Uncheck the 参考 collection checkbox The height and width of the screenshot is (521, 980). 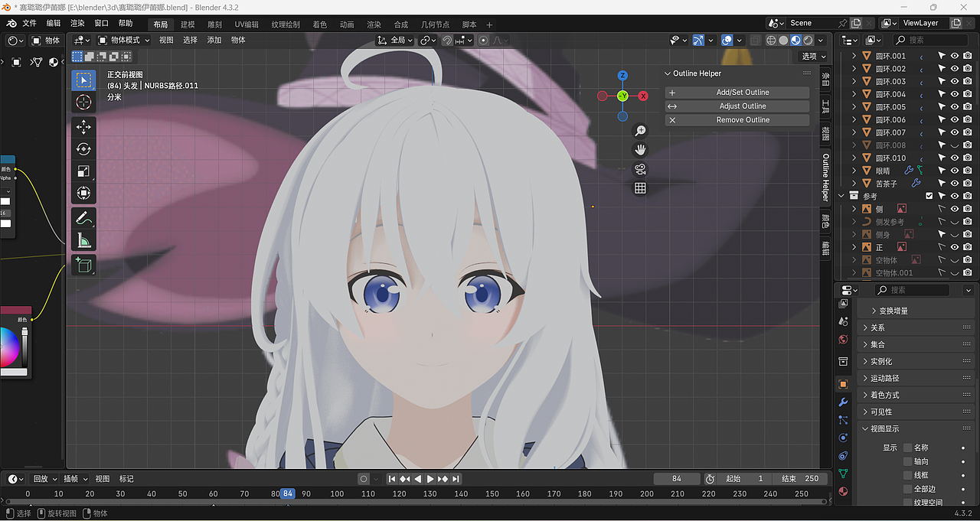(x=929, y=195)
